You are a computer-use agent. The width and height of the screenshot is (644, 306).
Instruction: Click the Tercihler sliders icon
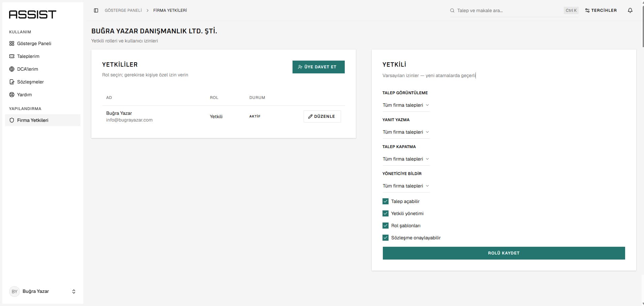587,10
